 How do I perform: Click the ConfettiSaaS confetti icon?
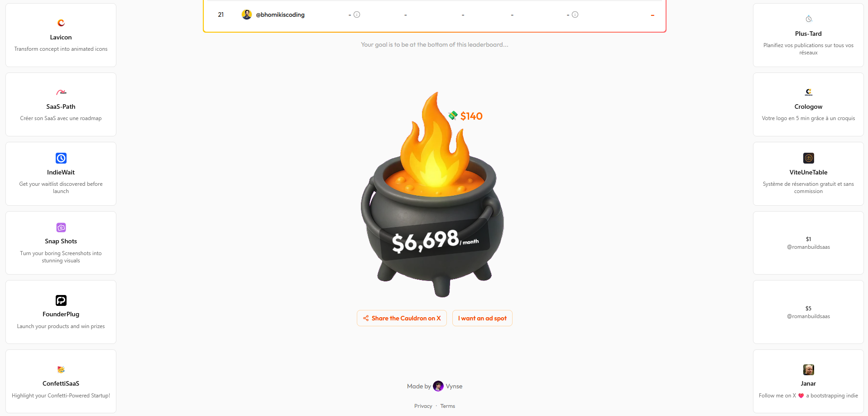(x=61, y=370)
